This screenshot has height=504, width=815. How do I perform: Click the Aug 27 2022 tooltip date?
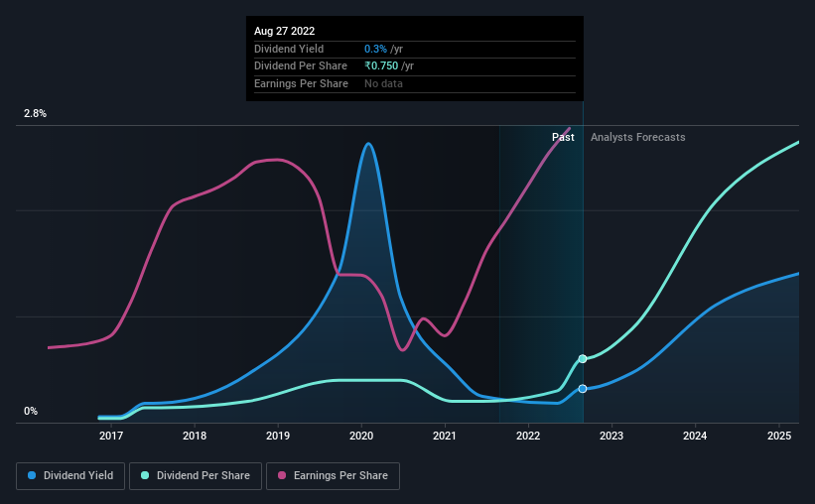click(x=284, y=31)
